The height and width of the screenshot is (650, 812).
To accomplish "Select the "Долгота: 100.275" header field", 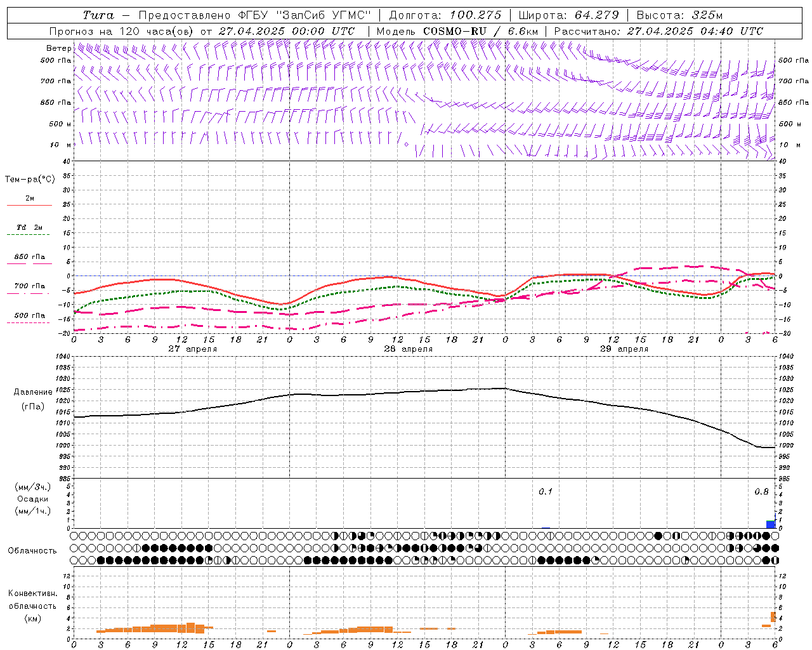I will click(x=445, y=15).
